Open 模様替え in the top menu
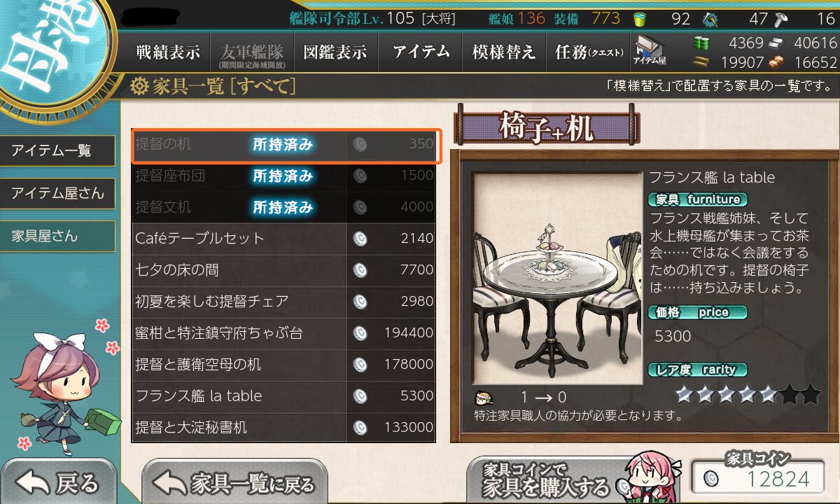This screenshot has width=840, height=504. pyautogui.click(x=503, y=52)
